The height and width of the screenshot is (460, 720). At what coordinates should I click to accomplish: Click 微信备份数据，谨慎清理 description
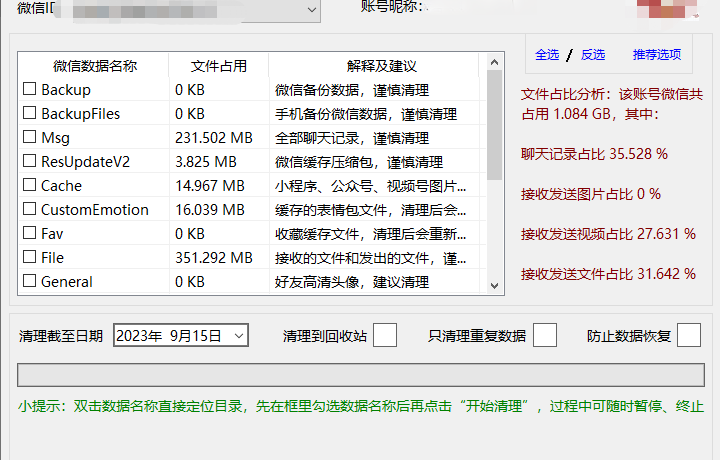[352, 90]
